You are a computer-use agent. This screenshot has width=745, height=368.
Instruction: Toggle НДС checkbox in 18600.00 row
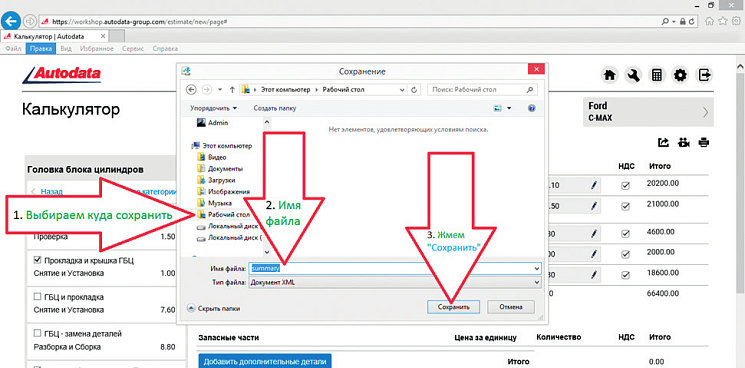tap(625, 274)
